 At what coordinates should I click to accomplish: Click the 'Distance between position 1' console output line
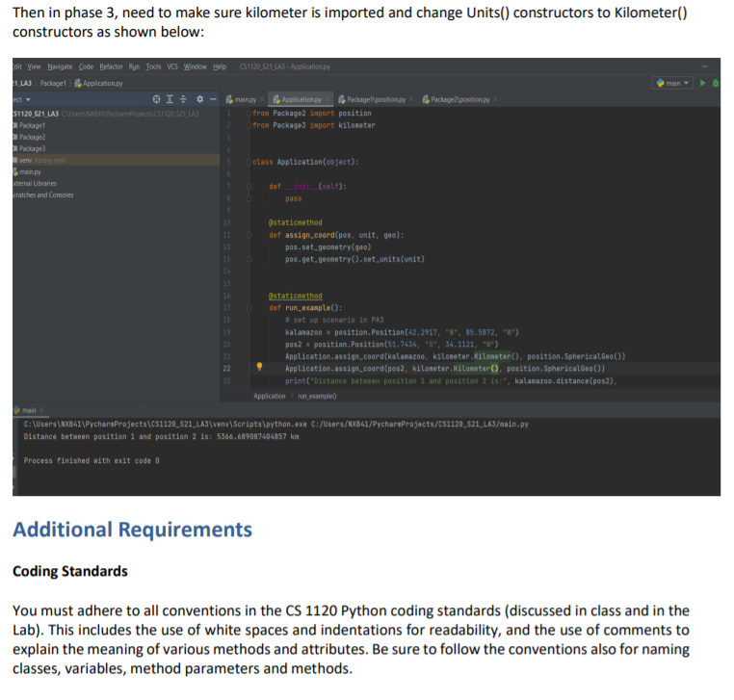point(162,436)
